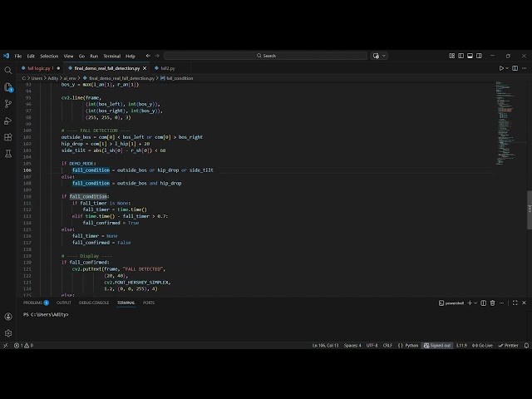The image size is (532, 399).
Task: Click the code minimap overview
Action: point(505,123)
